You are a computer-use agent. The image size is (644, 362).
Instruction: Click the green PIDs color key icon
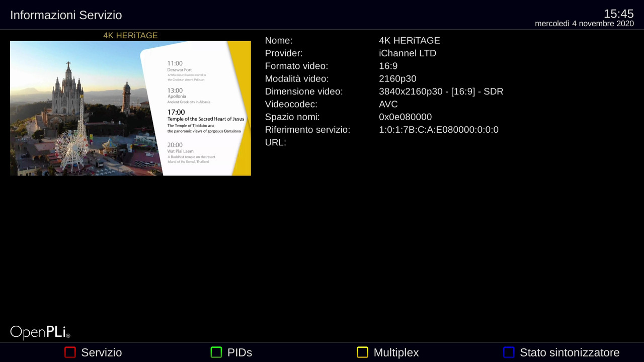coord(216,352)
